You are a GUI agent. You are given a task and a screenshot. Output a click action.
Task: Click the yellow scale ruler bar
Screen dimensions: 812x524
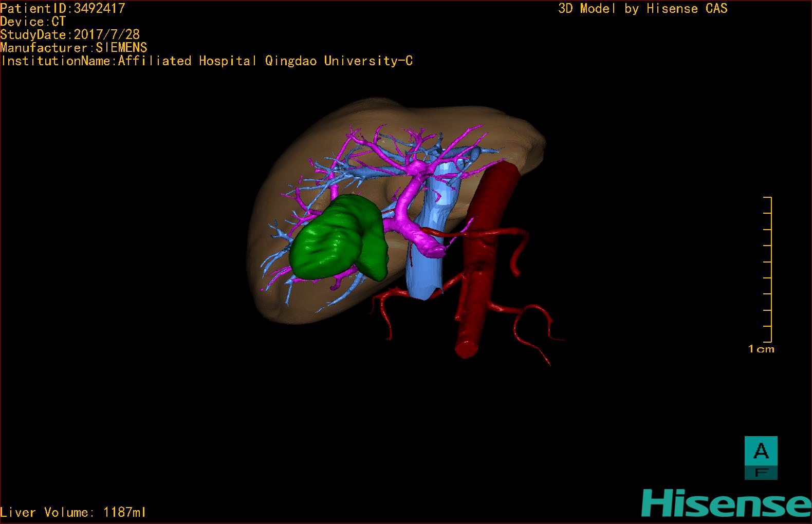[x=768, y=270]
